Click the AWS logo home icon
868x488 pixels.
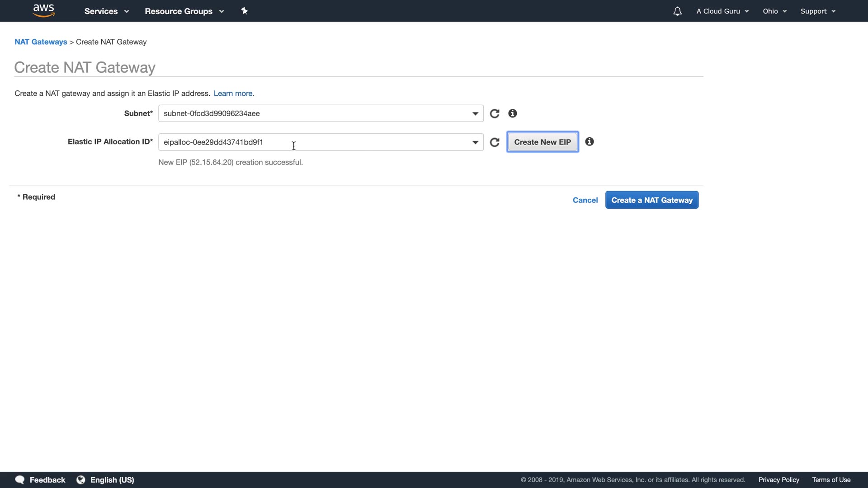coord(44,10)
